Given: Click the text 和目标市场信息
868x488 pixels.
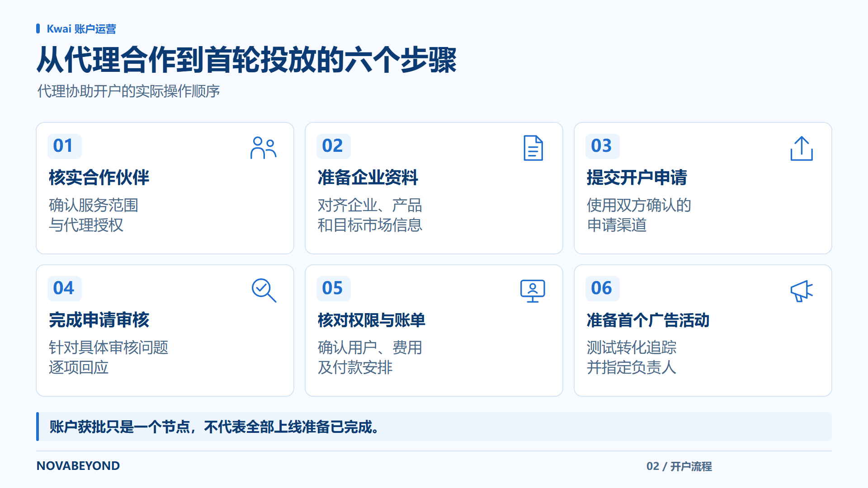Looking at the screenshot, I should [x=370, y=225].
